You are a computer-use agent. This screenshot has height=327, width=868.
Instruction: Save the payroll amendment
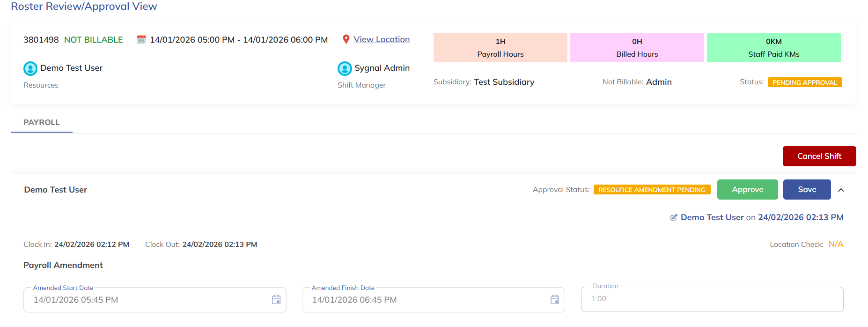(x=807, y=189)
